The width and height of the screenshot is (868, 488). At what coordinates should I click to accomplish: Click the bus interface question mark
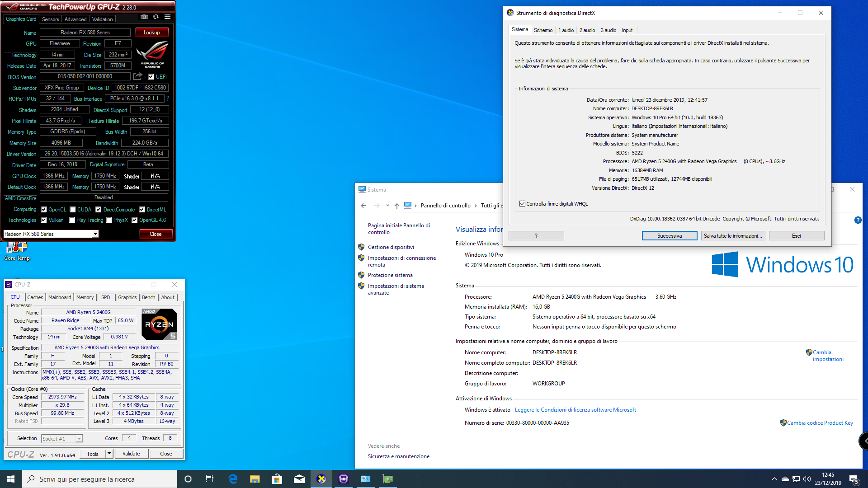click(168, 99)
